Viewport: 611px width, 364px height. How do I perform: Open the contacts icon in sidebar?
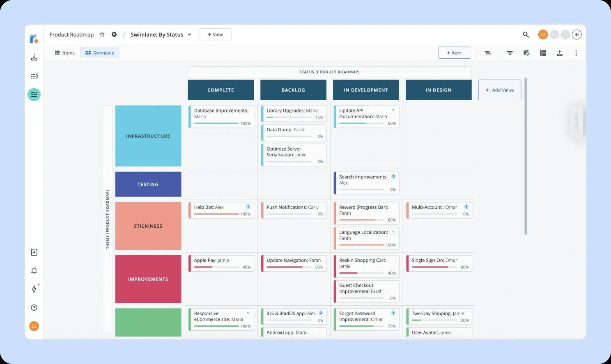tap(34, 252)
